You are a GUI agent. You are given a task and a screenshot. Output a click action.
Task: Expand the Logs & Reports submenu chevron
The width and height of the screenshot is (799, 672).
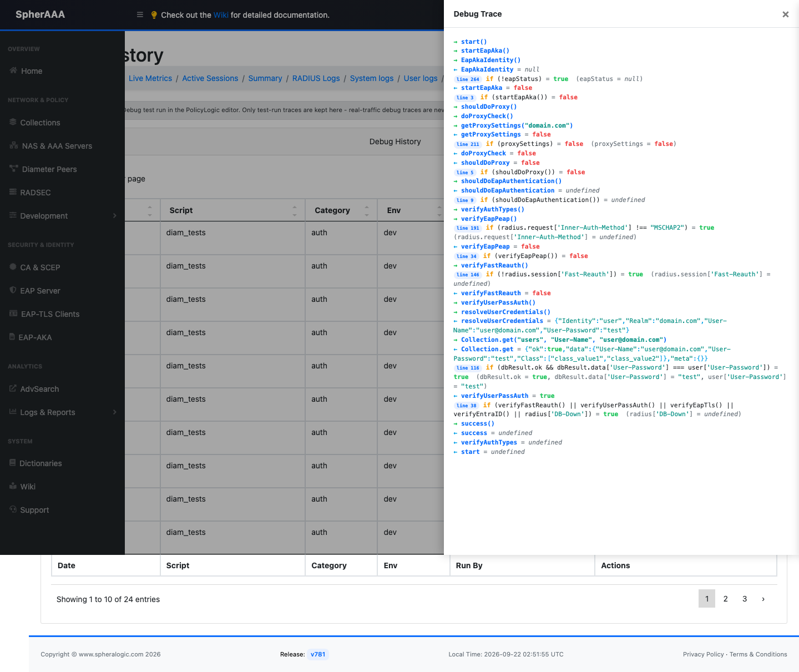coord(115,412)
